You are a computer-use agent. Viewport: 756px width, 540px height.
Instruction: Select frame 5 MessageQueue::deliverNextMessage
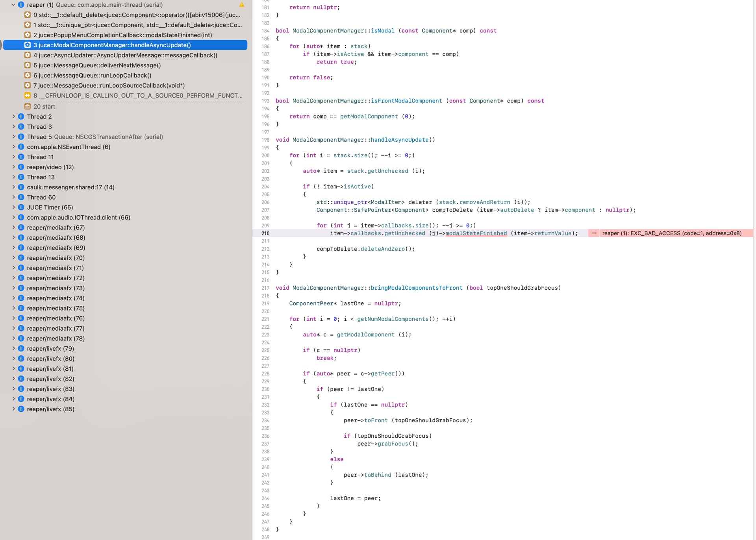[97, 65]
